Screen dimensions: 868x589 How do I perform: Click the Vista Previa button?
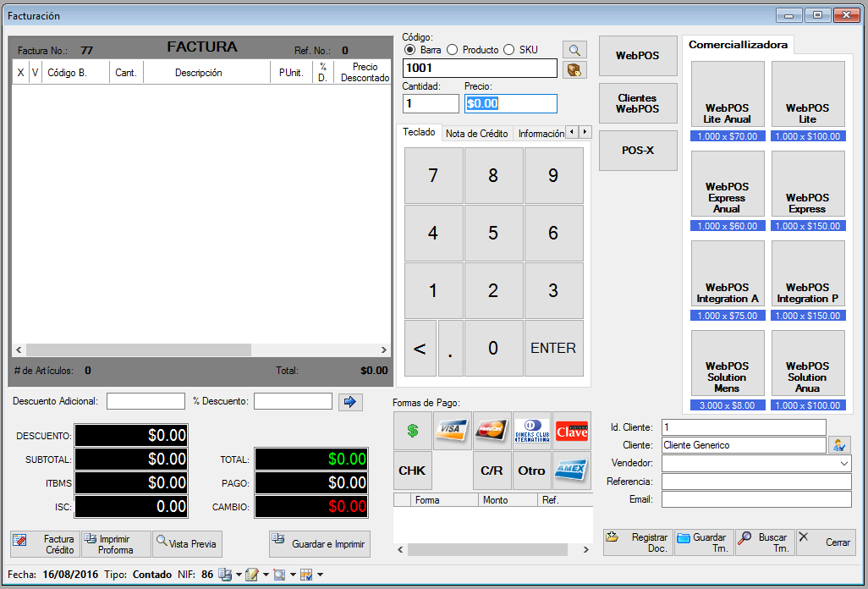pyautogui.click(x=186, y=544)
